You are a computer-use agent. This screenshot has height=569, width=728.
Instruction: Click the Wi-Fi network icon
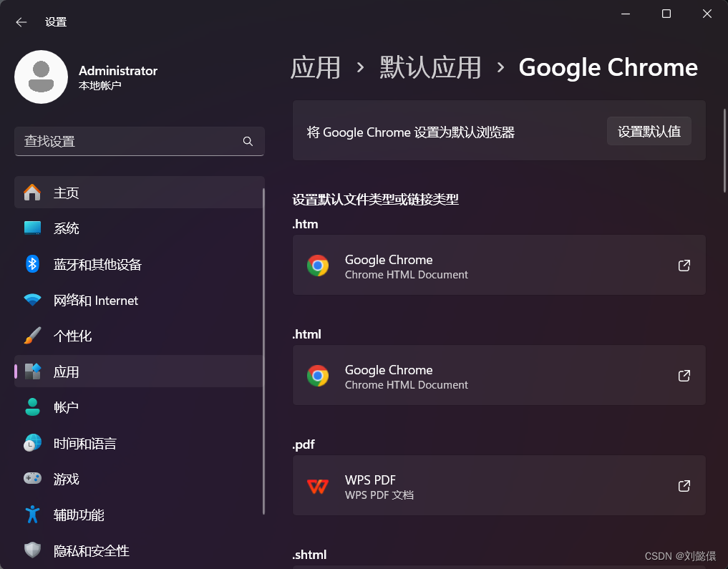pyautogui.click(x=32, y=301)
